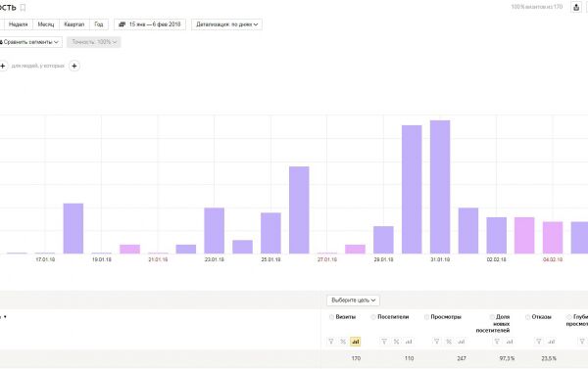The width and height of the screenshot is (588, 369).
Task: Click the chart icon under Просмотры column
Action: 462,342
